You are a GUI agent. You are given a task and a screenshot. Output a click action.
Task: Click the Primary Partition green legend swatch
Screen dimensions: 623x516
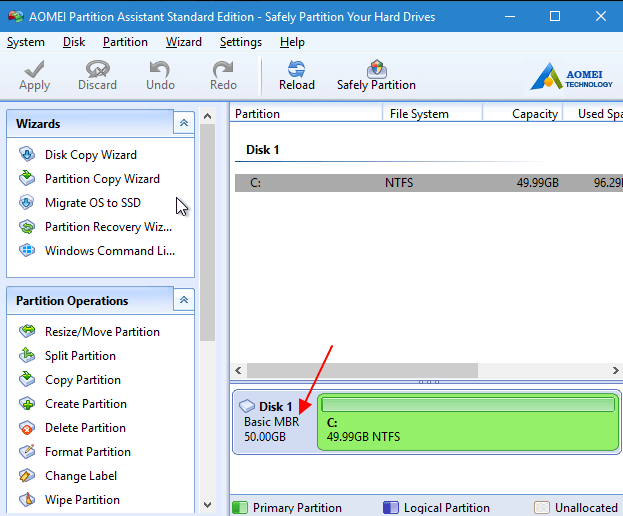pyautogui.click(x=240, y=507)
